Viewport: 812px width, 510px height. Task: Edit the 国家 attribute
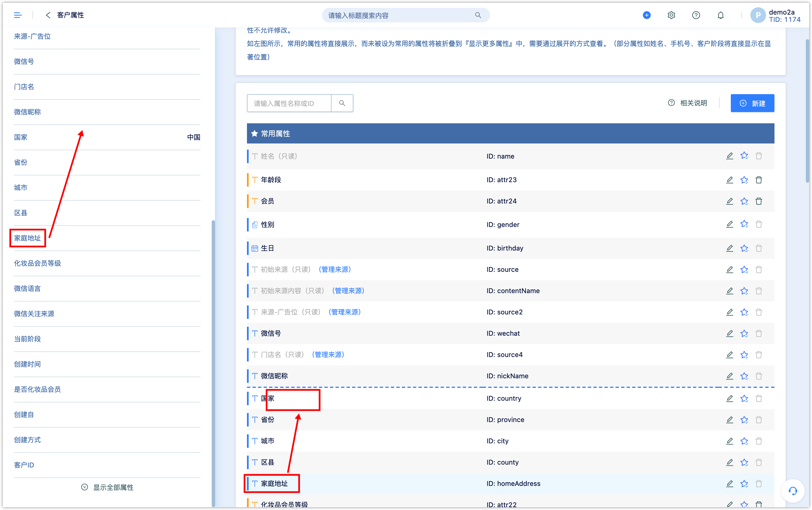(729, 398)
